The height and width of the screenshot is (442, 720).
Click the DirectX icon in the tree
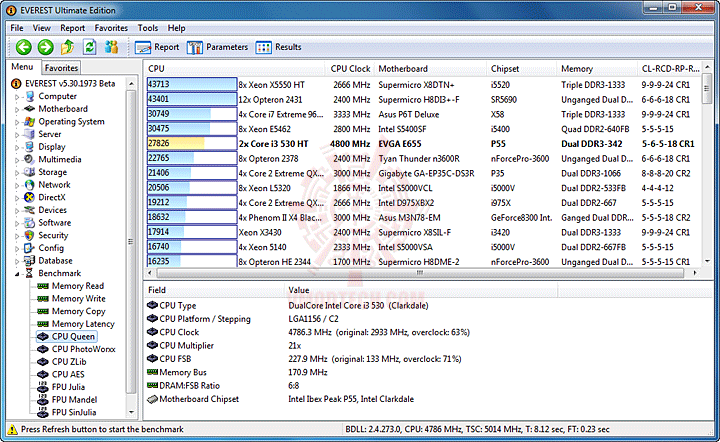[29, 197]
